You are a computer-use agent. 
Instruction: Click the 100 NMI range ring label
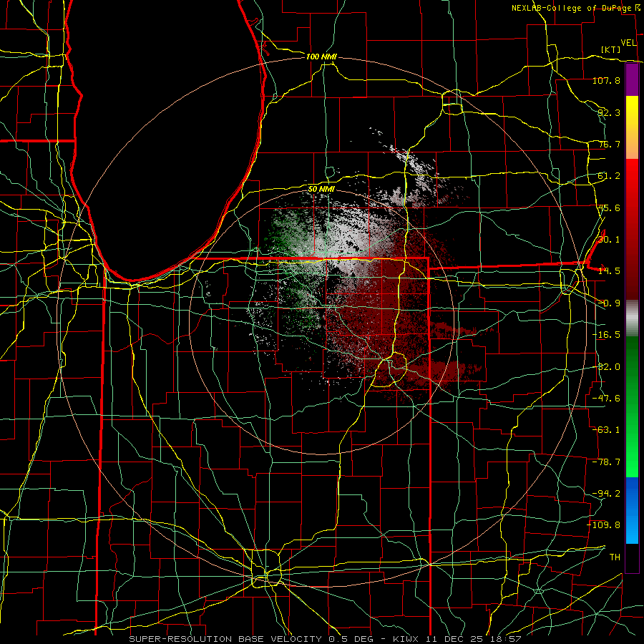[321, 57]
